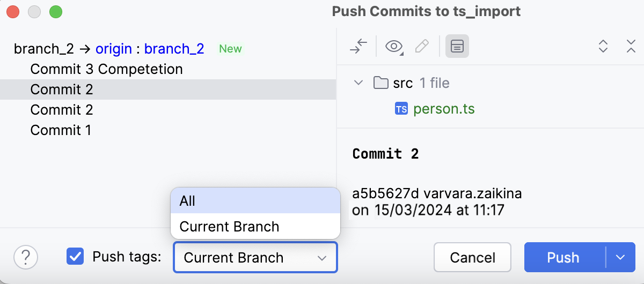
Task: Click the help question mark icon
Action: [26, 257]
